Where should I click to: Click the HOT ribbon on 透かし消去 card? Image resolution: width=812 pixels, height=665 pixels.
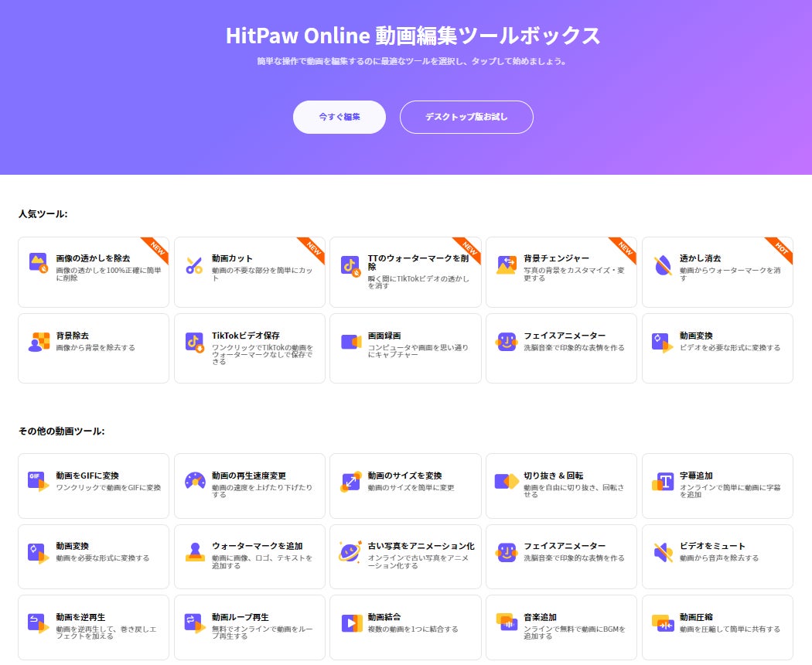[781, 248]
